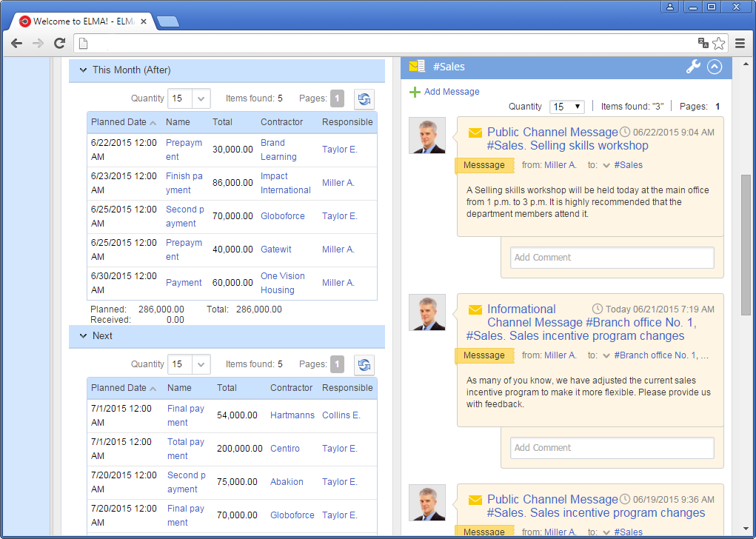Go to page 1 in This Month (After)
This screenshot has width=756, height=539.
(x=337, y=98)
